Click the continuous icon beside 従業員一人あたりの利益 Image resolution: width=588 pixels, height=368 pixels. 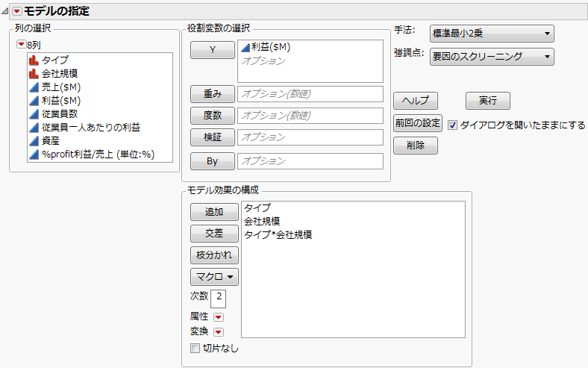point(34,127)
